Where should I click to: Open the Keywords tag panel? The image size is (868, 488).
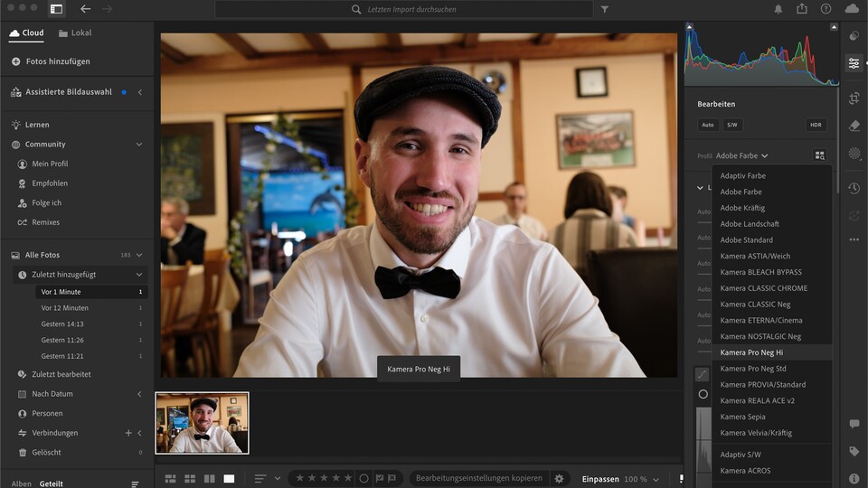(854, 451)
